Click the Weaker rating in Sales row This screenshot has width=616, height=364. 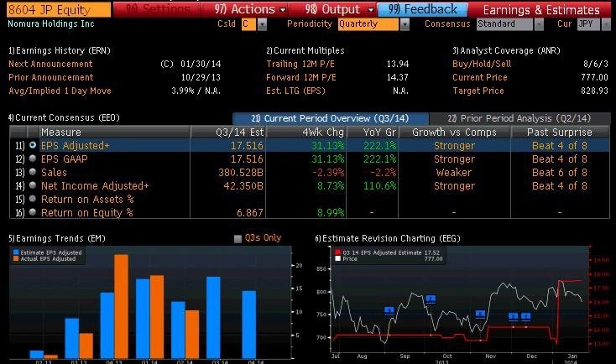click(x=454, y=173)
